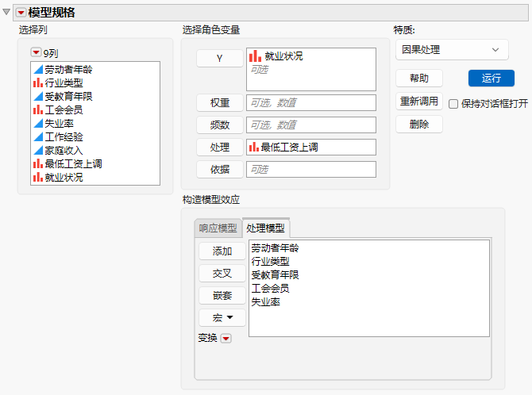Open the 特质 dropdown showing 因果处理

[452, 50]
